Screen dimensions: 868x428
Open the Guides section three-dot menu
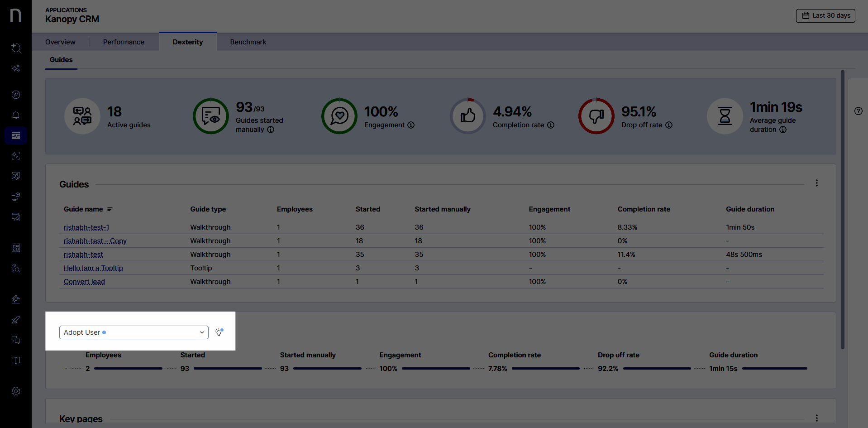tap(816, 183)
